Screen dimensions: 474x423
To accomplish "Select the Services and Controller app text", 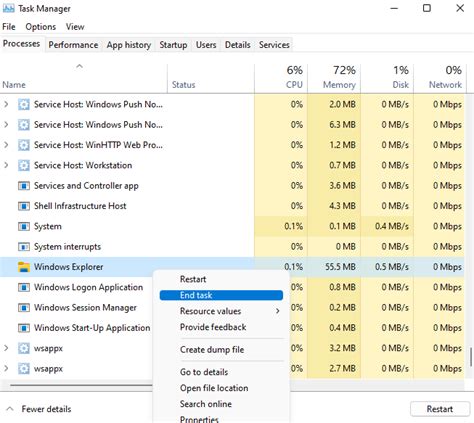I will tap(86, 186).
